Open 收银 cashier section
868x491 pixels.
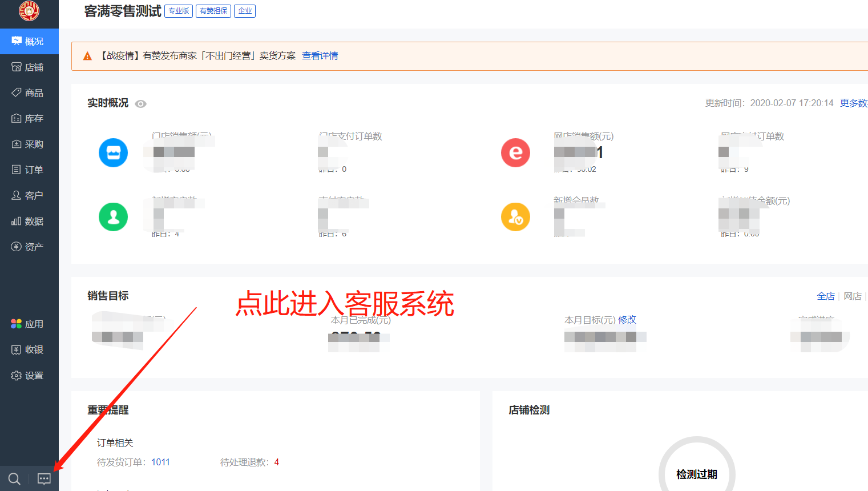(29, 349)
